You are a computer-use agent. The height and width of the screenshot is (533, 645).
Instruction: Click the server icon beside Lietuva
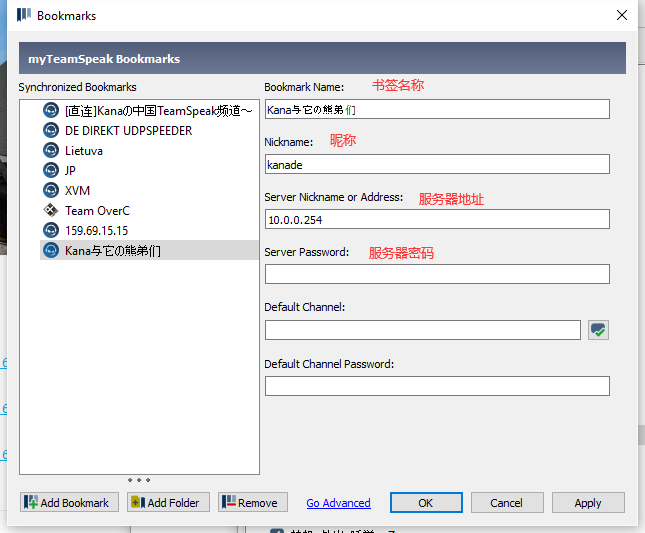pos(51,150)
